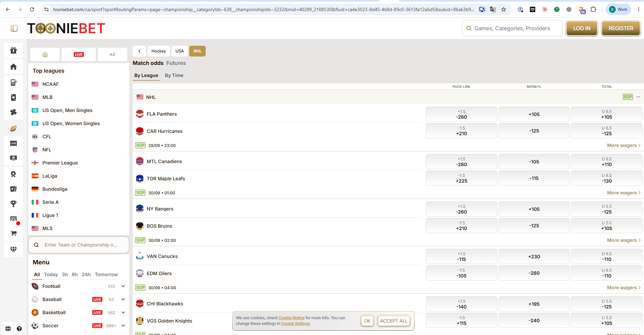The width and height of the screenshot is (644, 335).
Task: Filter menu by Today
Action: [51, 274]
